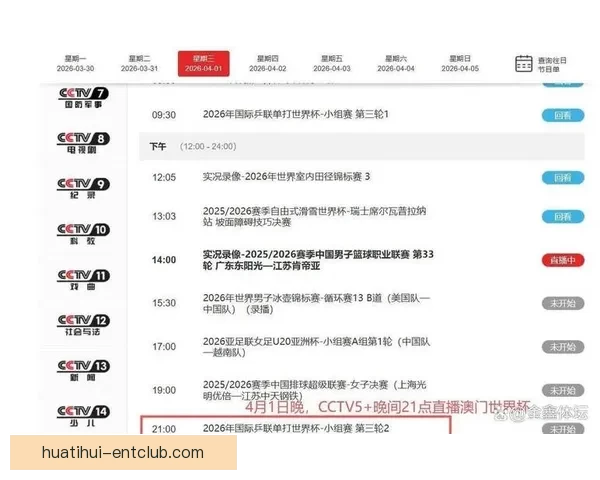Click the not-started button for 15:30 curling
Image resolution: width=600 pixels, height=480 pixels.
[x=563, y=304]
